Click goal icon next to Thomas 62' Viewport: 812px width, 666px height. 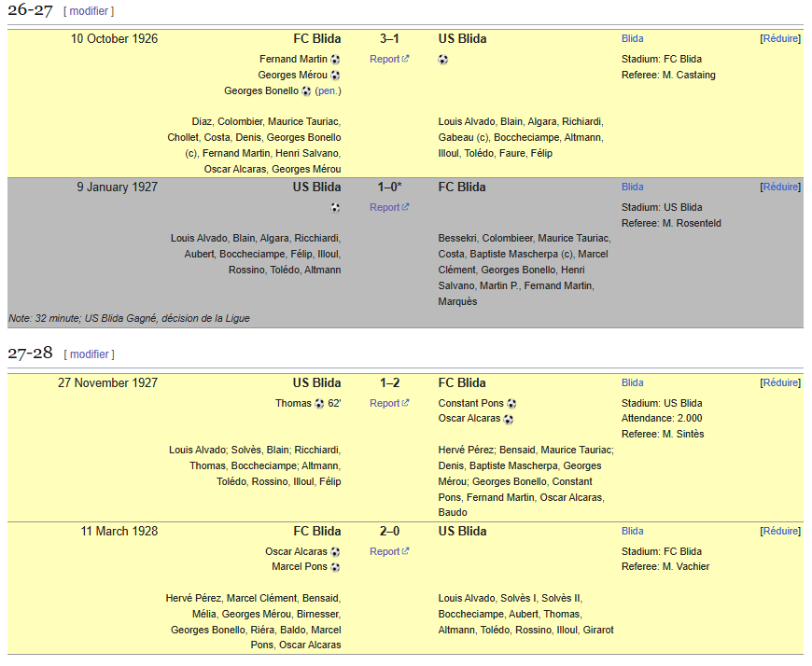319,404
